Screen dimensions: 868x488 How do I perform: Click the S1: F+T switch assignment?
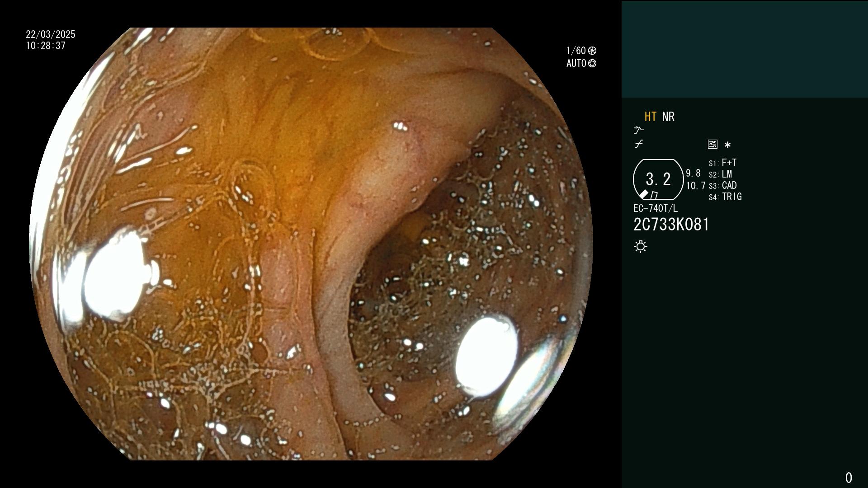tap(723, 163)
